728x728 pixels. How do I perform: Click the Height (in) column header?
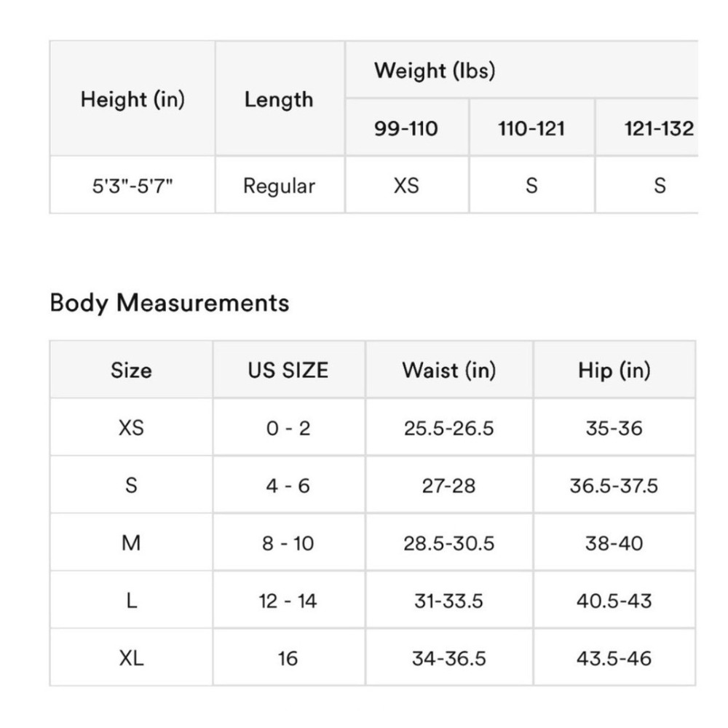coord(132,98)
